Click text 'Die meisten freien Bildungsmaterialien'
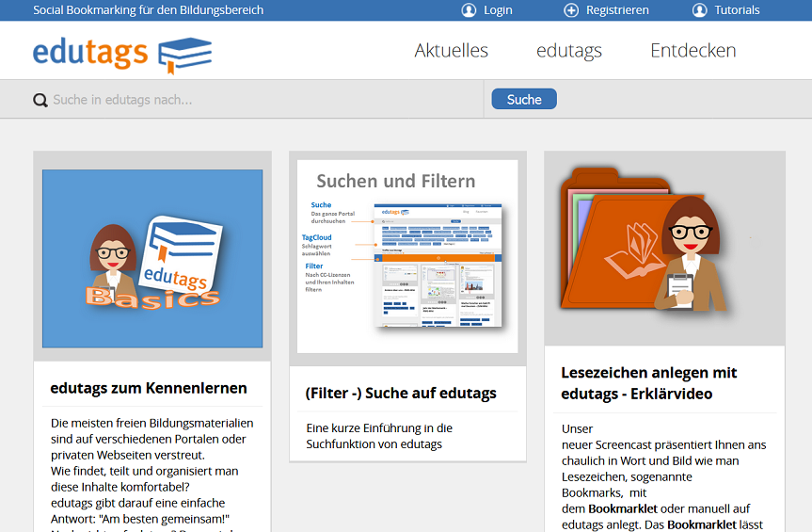This screenshot has height=532, width=812. coord(152,423)
